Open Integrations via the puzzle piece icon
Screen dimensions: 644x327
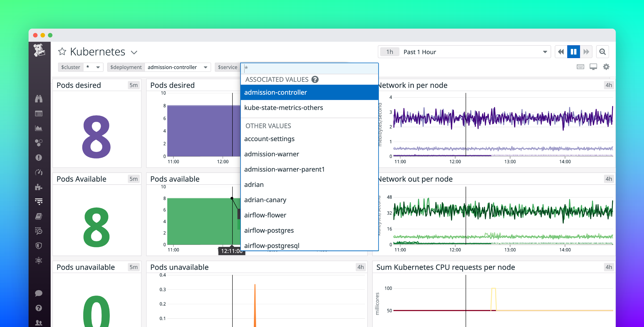pos(39,187)
